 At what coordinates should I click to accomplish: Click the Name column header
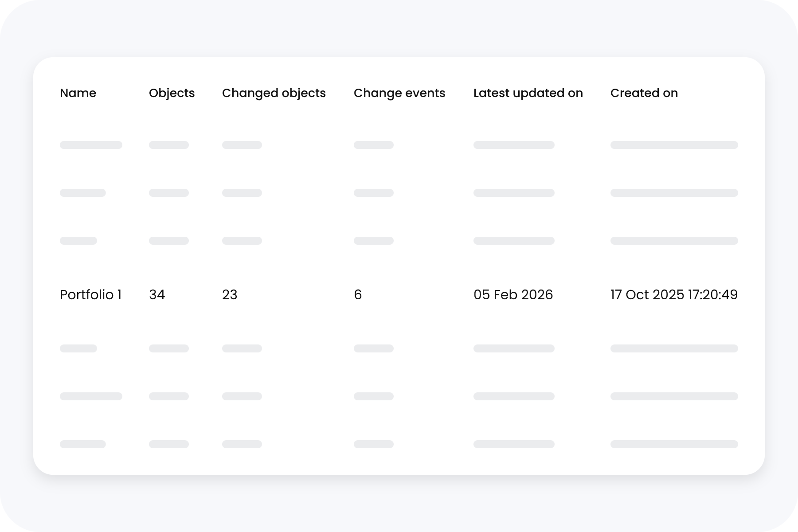78,93
